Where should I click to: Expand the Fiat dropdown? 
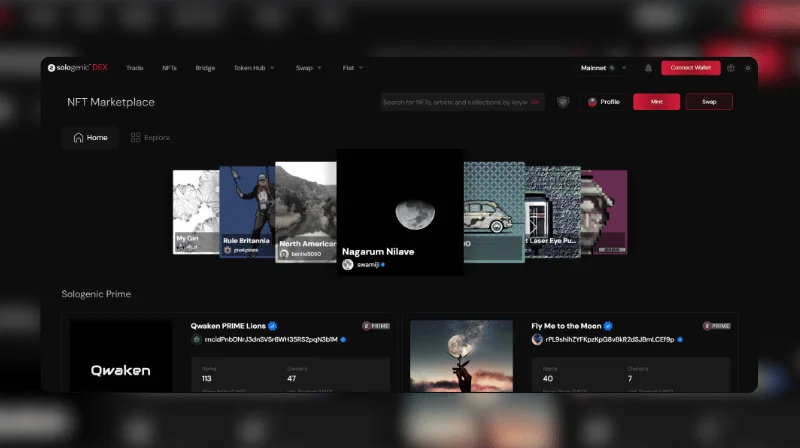[353, 68]
